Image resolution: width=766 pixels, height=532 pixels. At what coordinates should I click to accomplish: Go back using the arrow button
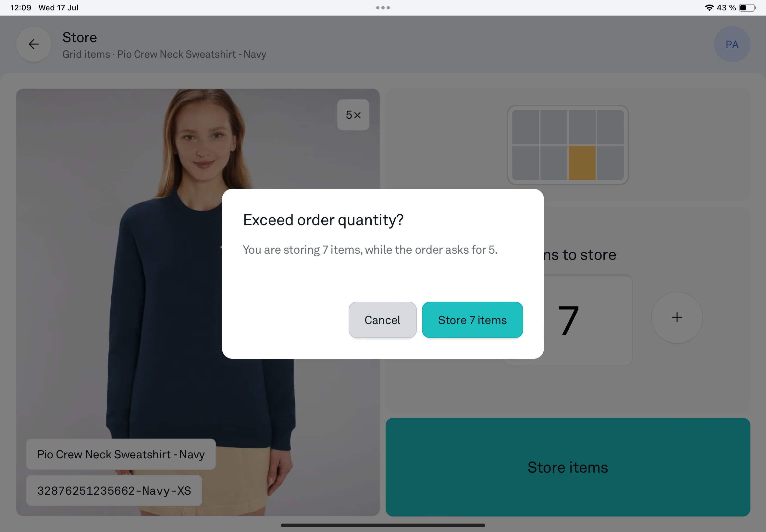point(34,44)
